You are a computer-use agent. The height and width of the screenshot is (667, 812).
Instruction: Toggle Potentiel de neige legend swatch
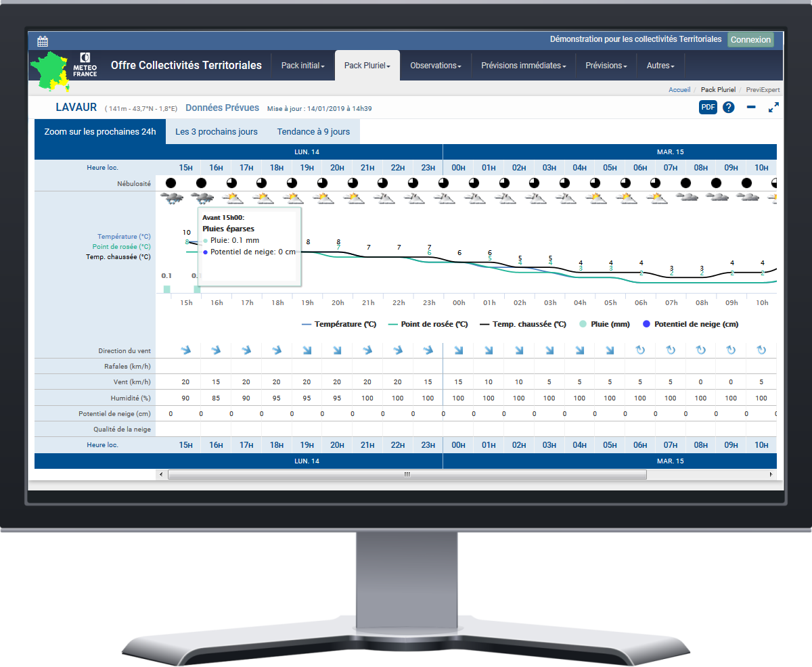[x=647, y=325]
